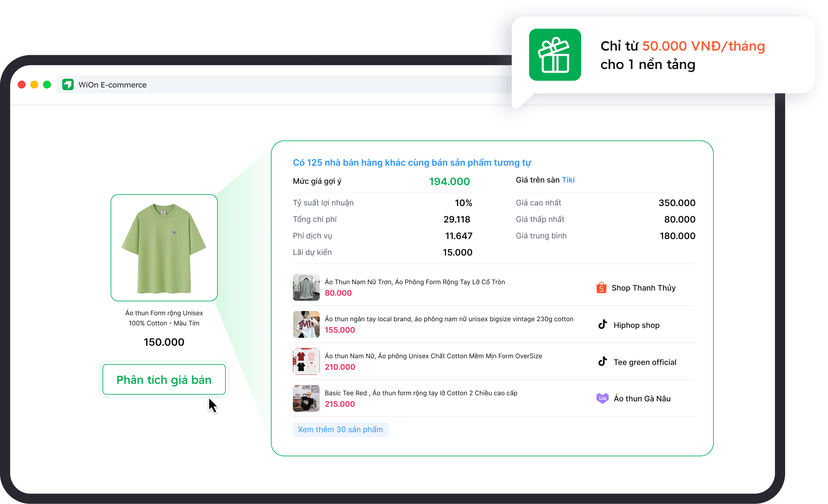Click the 194.000 suggested price value

point(449,181)
